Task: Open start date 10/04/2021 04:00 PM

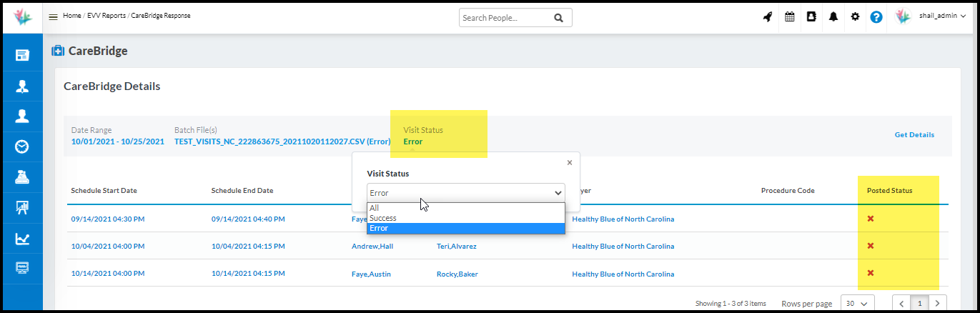Action: [x=107, y=247]
